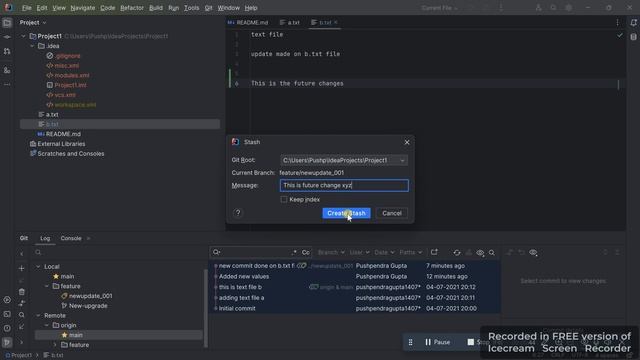Switch to the Console tab in Git panel

[71, 238]
